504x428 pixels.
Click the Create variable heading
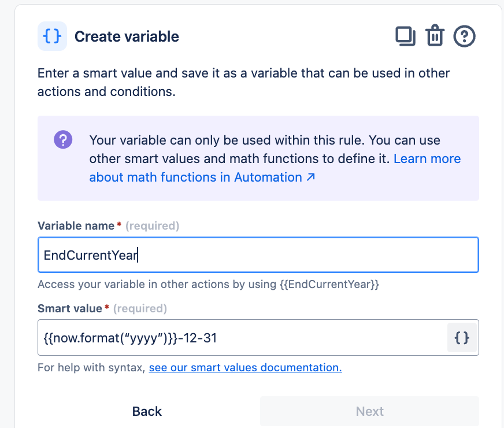(127, 36)
